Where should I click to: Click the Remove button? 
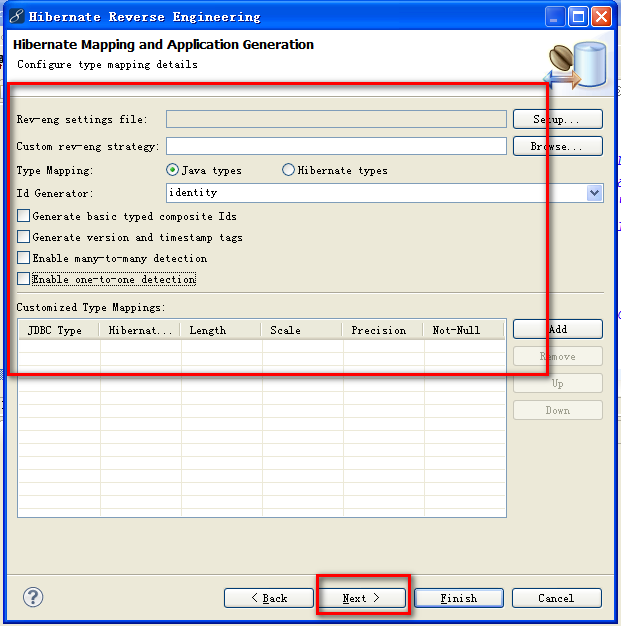coord(558,356)
